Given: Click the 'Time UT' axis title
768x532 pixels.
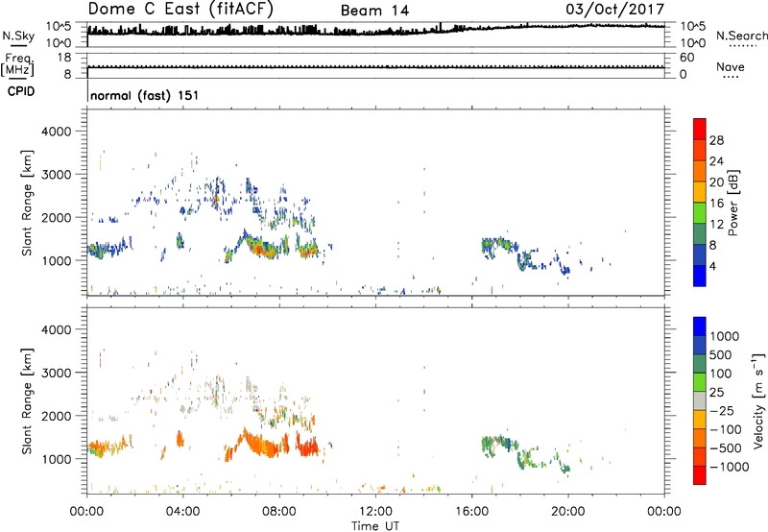Looking at the screenshot, I should [x=375, y=526].
